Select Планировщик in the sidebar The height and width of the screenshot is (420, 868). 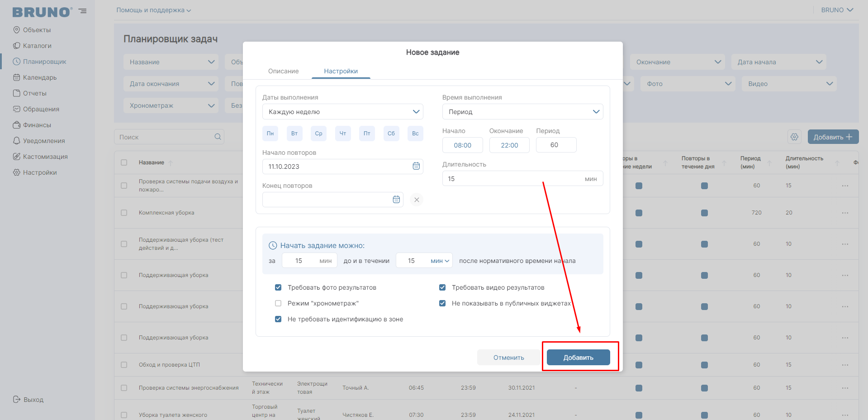[39, 62]
